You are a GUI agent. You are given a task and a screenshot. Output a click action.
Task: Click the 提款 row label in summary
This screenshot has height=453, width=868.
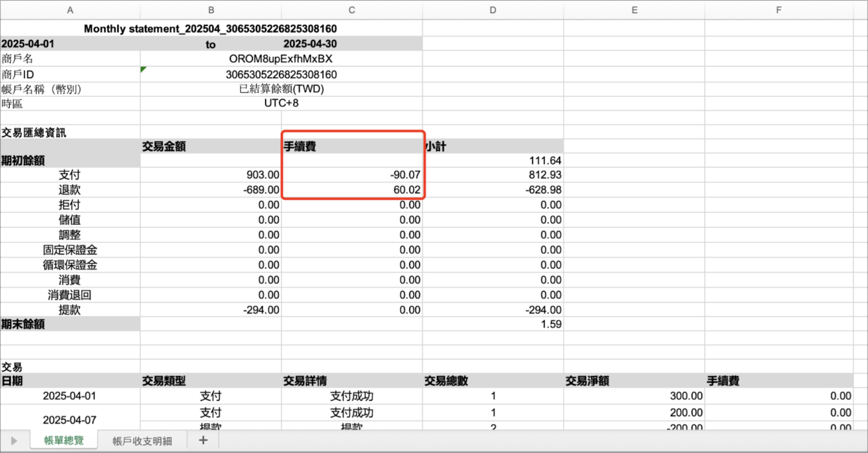pyautogui.click(x=70, y=310)
